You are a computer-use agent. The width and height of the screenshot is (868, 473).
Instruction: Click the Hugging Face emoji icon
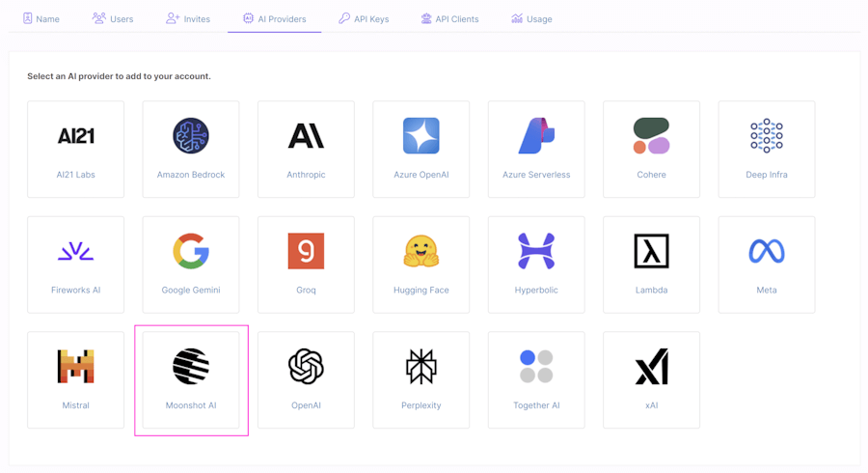[421, 251]
